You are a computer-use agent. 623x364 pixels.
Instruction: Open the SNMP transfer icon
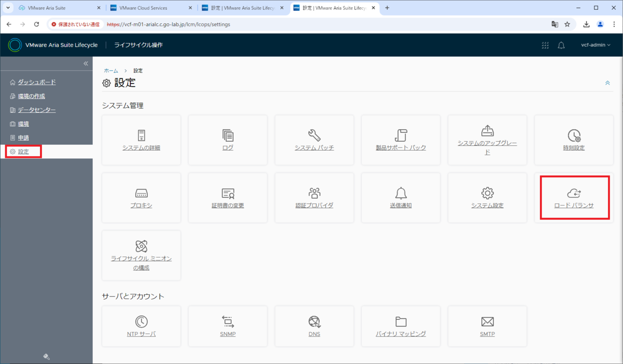point(228,321)
